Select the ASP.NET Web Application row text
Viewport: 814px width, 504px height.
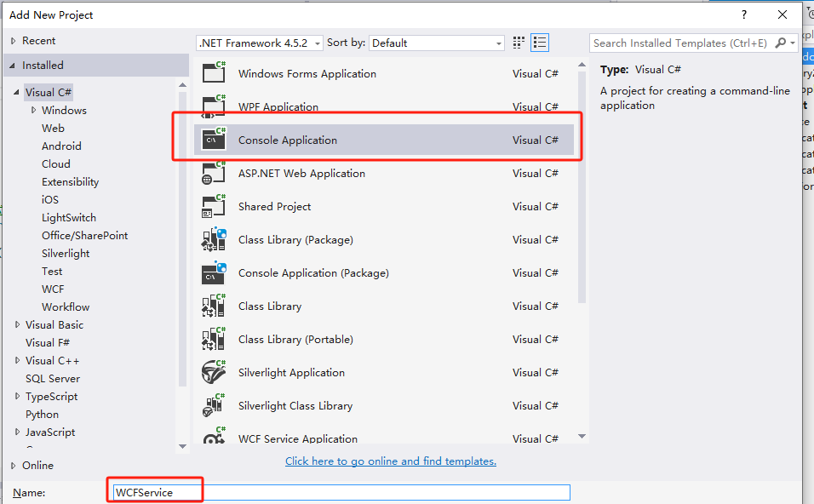pyautogui.click(x=301, y=174)
